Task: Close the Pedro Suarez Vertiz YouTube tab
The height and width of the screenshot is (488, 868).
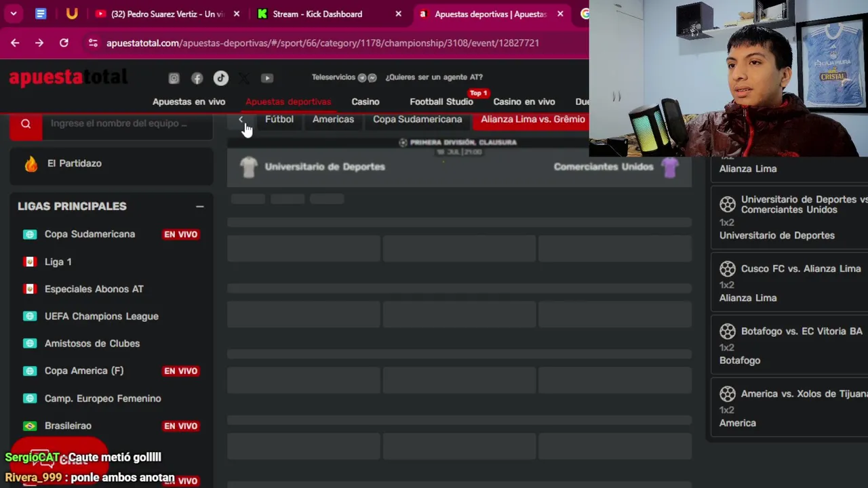Action: [236, 14]
